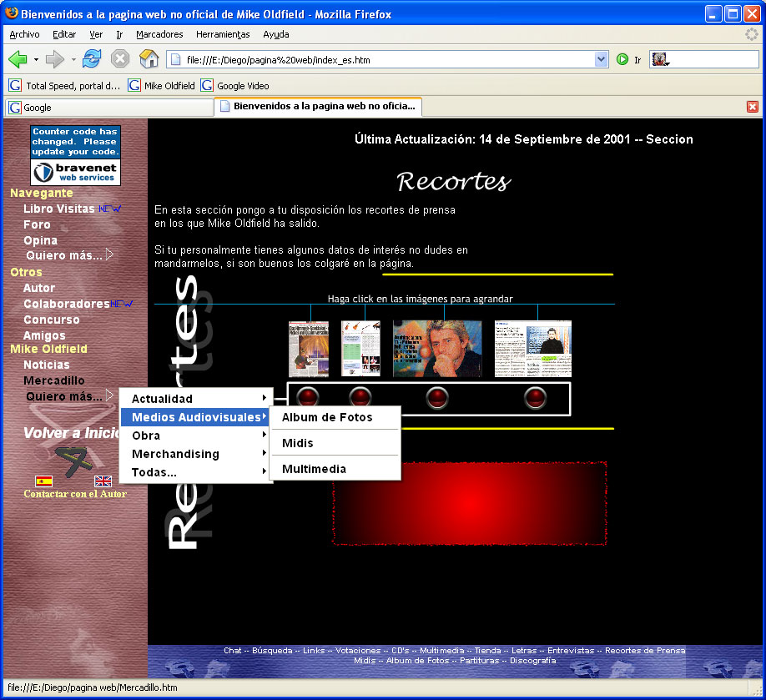Expand the Actualidad submenu

(196, 399)
